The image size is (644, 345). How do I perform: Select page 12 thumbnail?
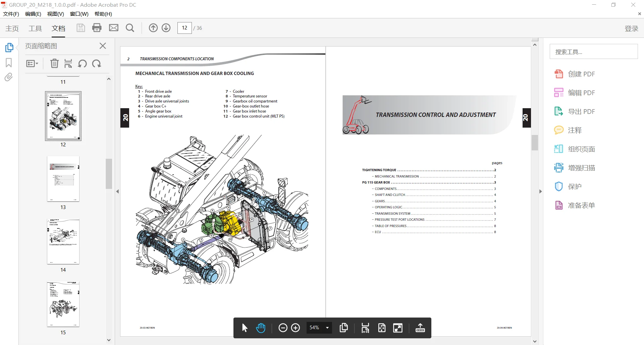tap(63, 116)
